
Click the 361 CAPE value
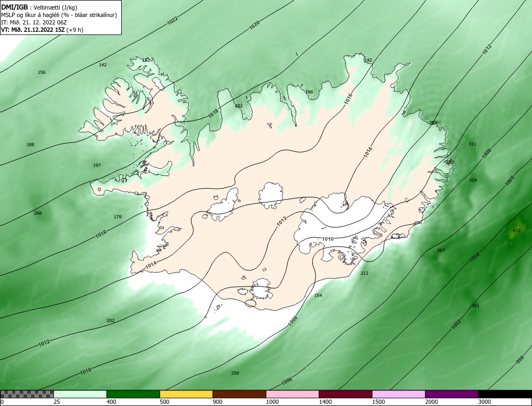475,306
